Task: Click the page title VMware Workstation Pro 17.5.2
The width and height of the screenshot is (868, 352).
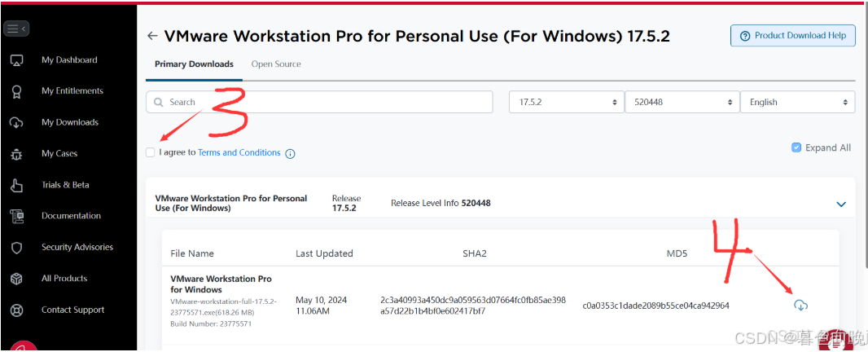Action: pyautogui.click(x=417, y=36)
